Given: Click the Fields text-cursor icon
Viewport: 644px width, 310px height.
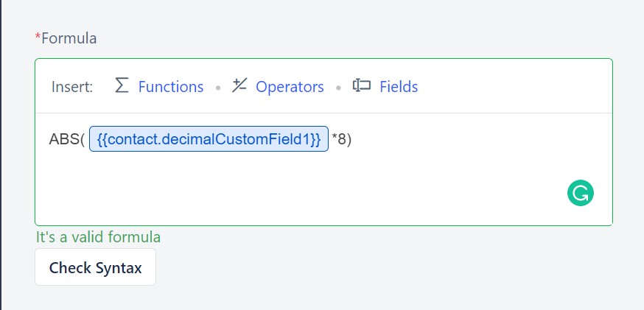Looking at the screenshot, I should (362, 85).
